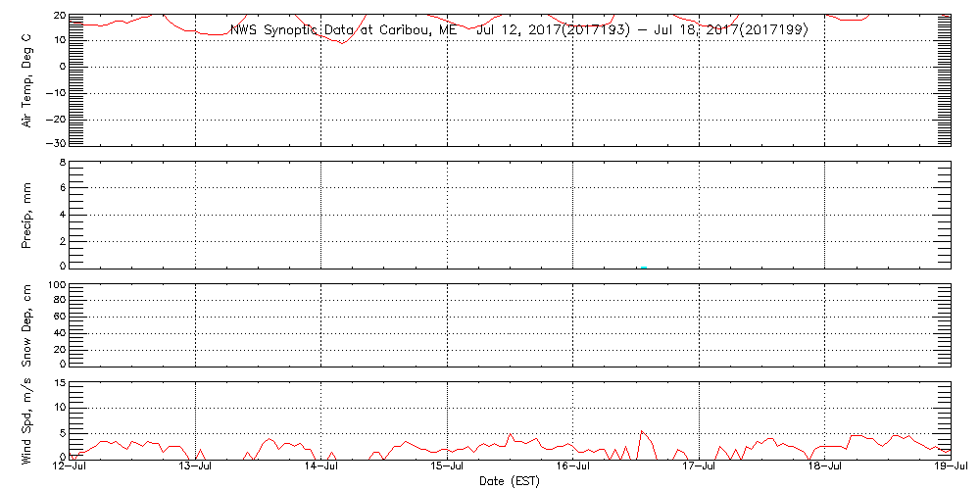Select the 13-Jul date tick label
The width and height of the screenshot is (980, 490).
click(196, 467)
